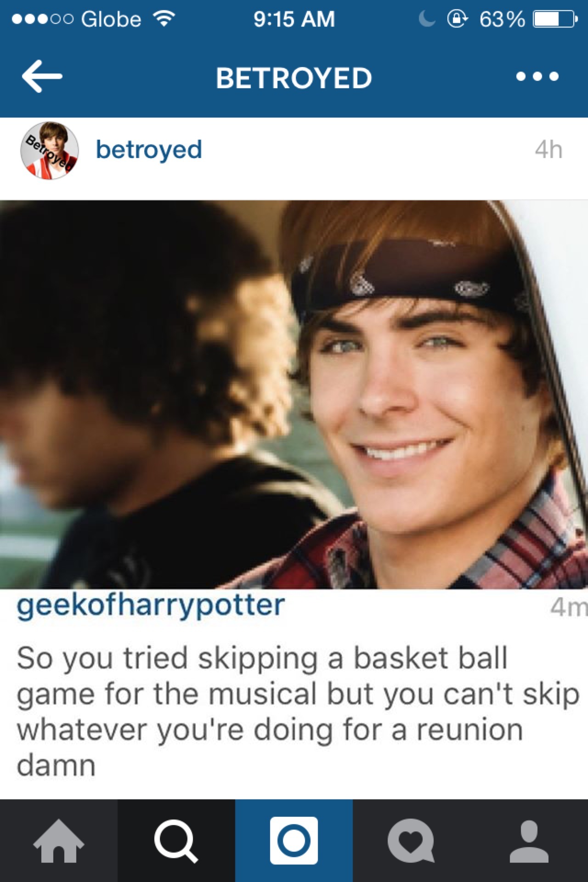Open the betroyed username link
Image resolution: width=588 pixels, height=882 pixels.
pyautogui.click(x=149, y=150)
